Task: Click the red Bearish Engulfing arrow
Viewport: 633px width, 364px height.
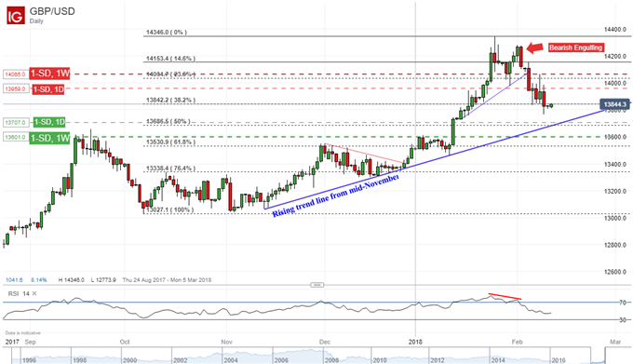Action: point(535,47)
